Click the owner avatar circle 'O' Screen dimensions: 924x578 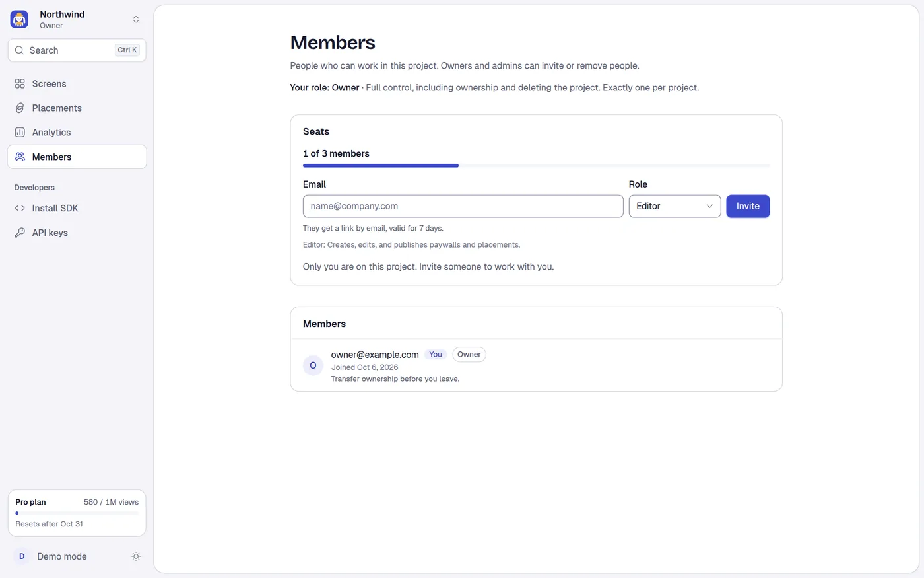tap(313, 365)
